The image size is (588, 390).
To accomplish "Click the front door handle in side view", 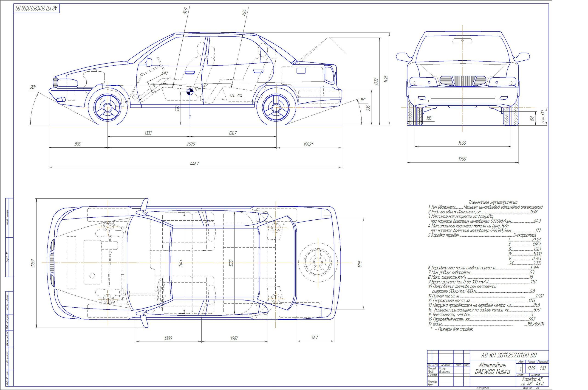I will point(190,73).
